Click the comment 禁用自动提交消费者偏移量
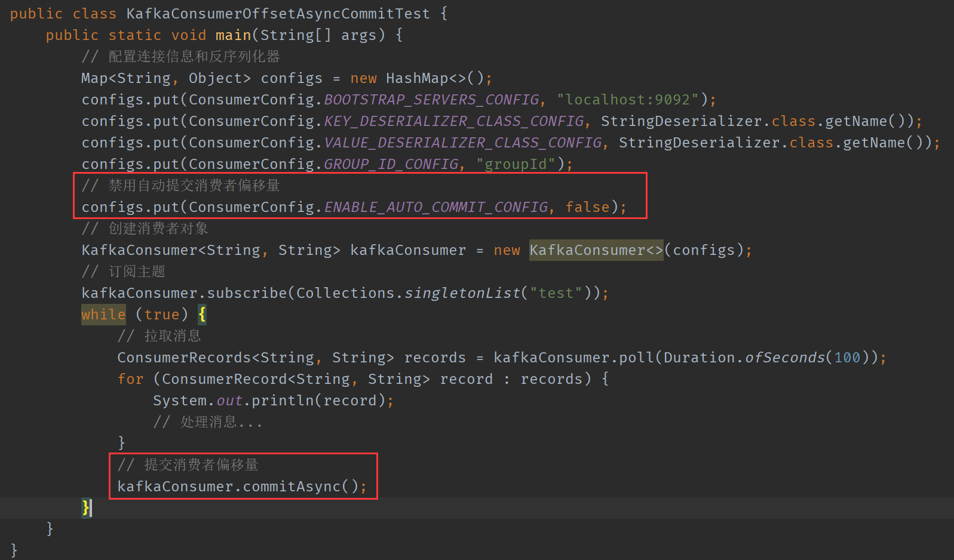Screen dimensions: 954x560 pyautogui.click(x=180, y=186)
